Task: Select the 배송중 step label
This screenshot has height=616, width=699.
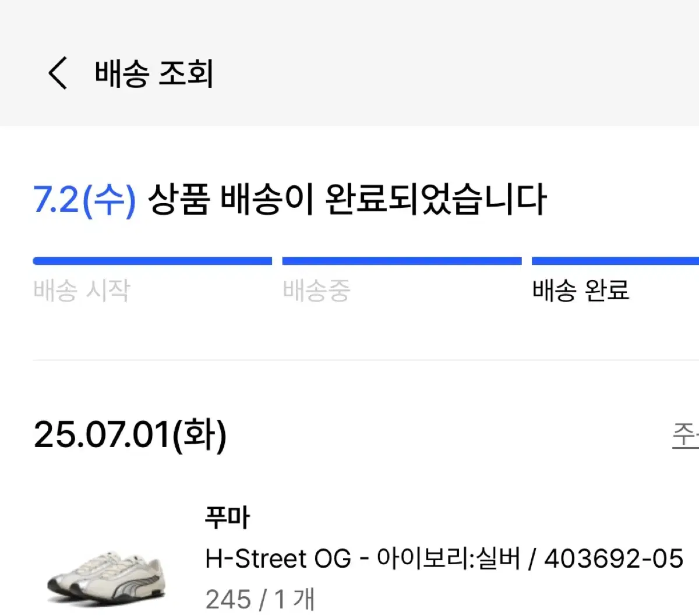Action: pos(316,290)
